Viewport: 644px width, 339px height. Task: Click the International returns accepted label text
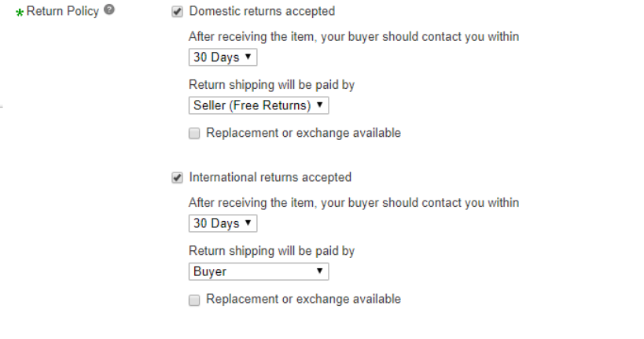[x=270, y=178]
